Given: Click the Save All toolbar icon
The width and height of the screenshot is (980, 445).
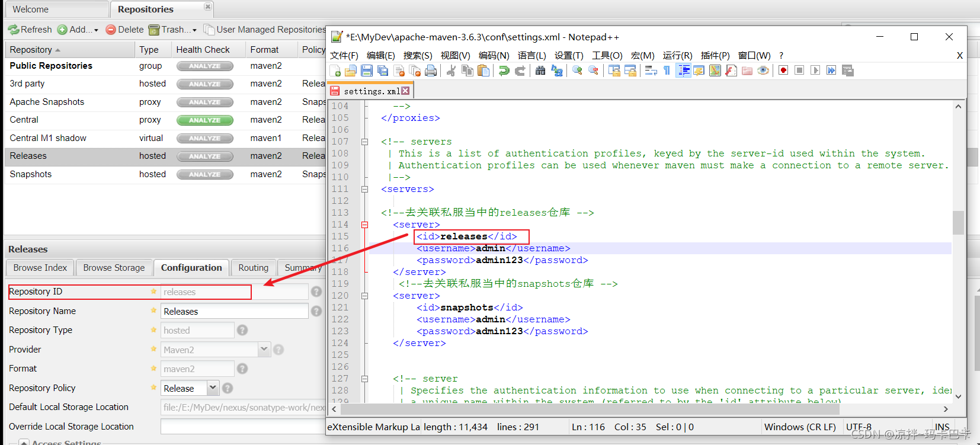Looking at the screenshot, I should click(382, 71).
